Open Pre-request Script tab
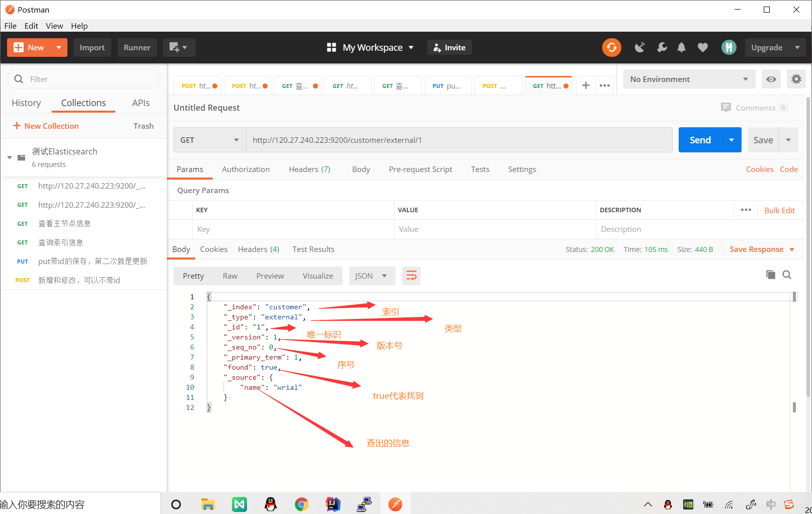This screenshot has height=514, width=812. tap(421, 169)
